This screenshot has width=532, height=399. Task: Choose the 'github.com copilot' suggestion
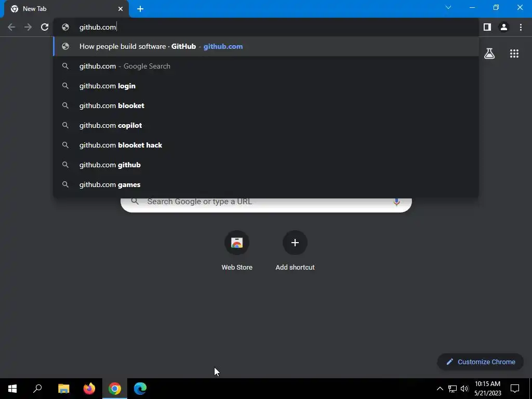tap(266, 125)
